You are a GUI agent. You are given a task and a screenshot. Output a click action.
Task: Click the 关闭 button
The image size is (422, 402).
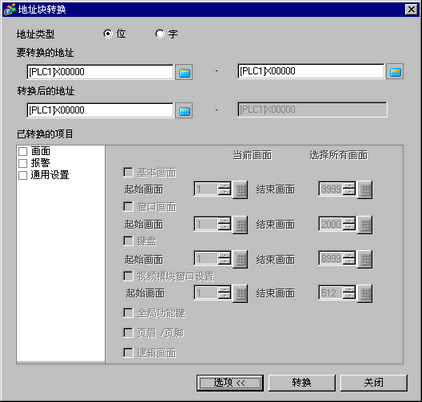(374, 383)
